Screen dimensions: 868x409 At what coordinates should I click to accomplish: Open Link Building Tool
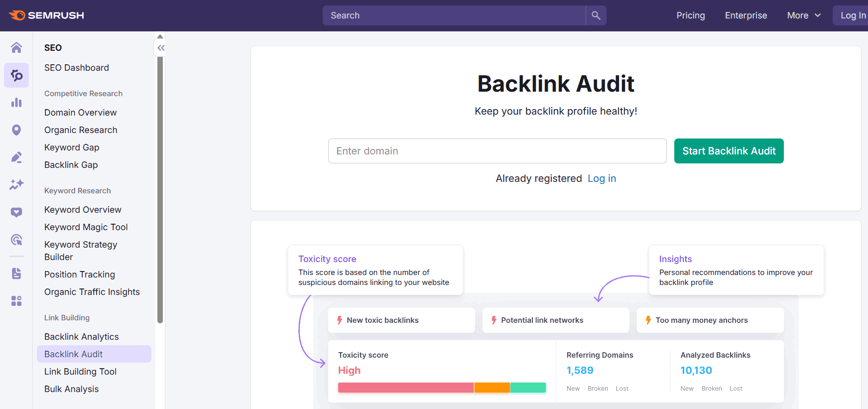pyautogui.click(x=81, y=372)
